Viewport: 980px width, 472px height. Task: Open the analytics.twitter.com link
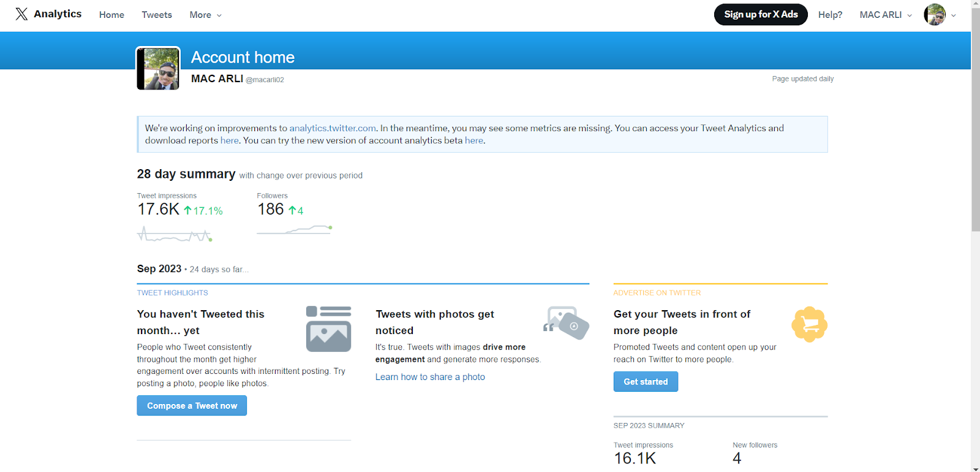333,128
